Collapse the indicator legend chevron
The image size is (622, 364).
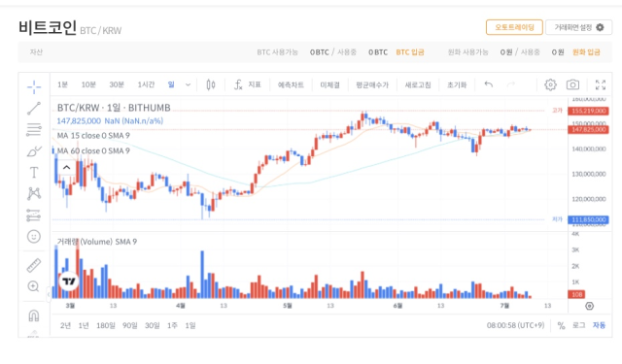click(67, 168)
